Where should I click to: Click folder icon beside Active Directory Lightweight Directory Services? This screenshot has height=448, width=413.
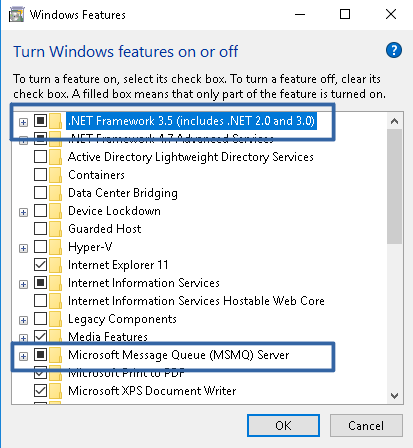coord(56,157)
